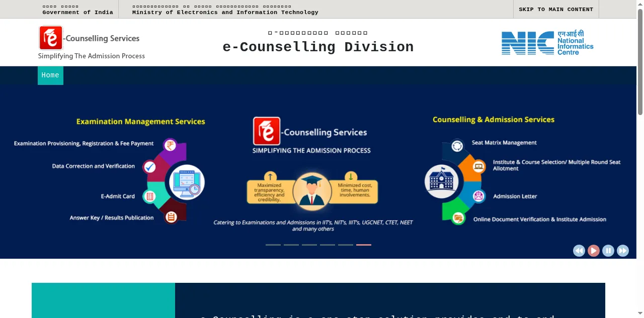Click the rupee Fee Payment icon
644x318 pixels.
click(170, 145)
